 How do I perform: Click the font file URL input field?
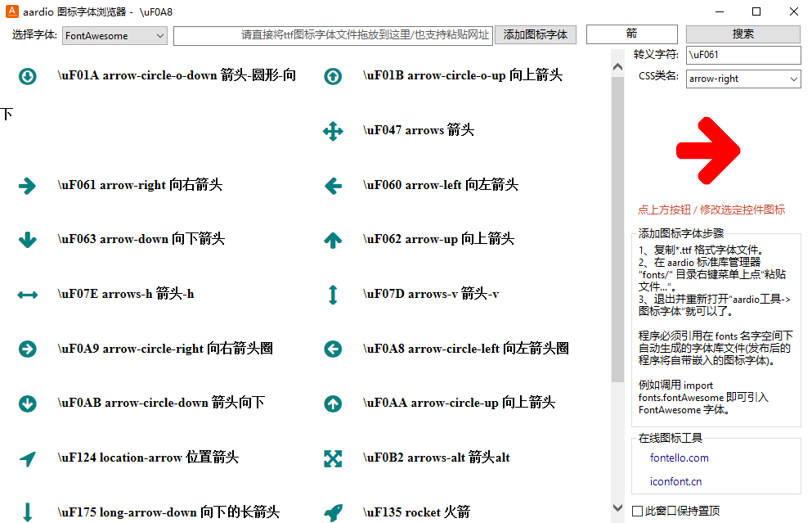333,36
